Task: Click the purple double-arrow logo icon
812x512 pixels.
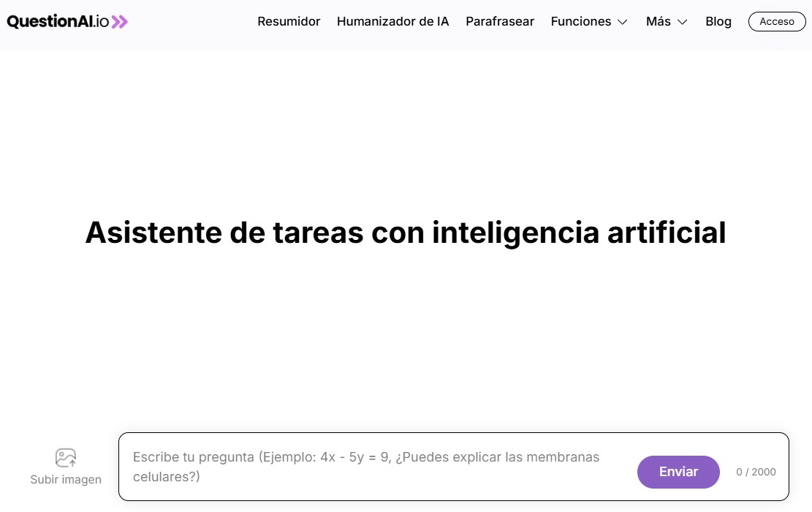Action: point(120,22)
